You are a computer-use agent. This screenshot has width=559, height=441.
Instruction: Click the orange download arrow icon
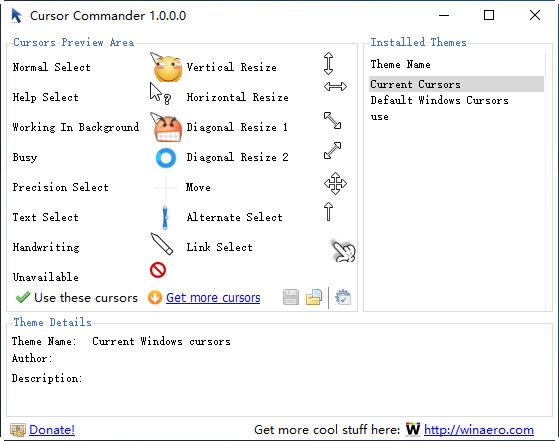(x=155, y=297)
